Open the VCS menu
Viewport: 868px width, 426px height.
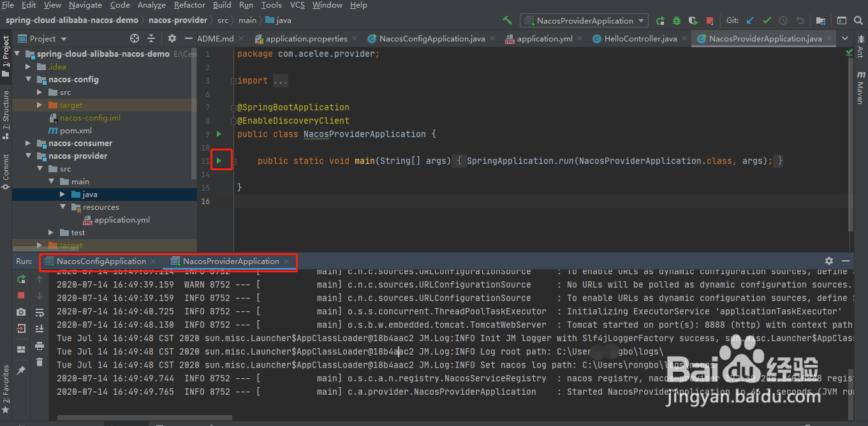[x=297, y=5]
